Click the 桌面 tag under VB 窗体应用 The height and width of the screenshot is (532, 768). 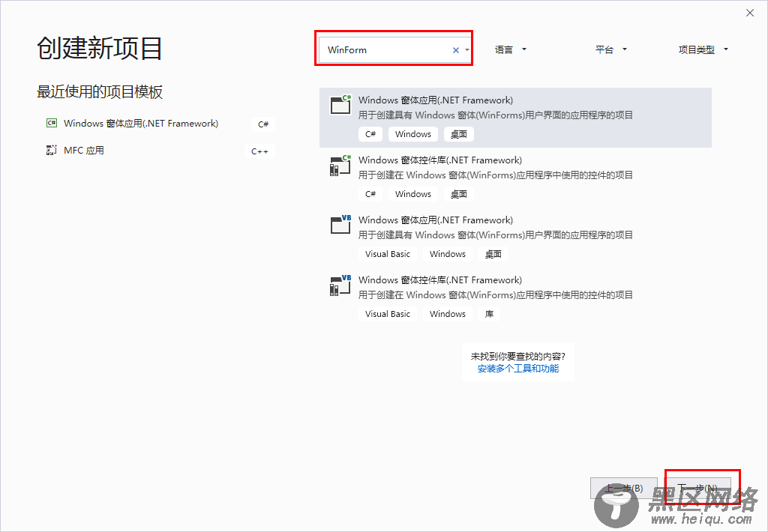click(493, 254)
